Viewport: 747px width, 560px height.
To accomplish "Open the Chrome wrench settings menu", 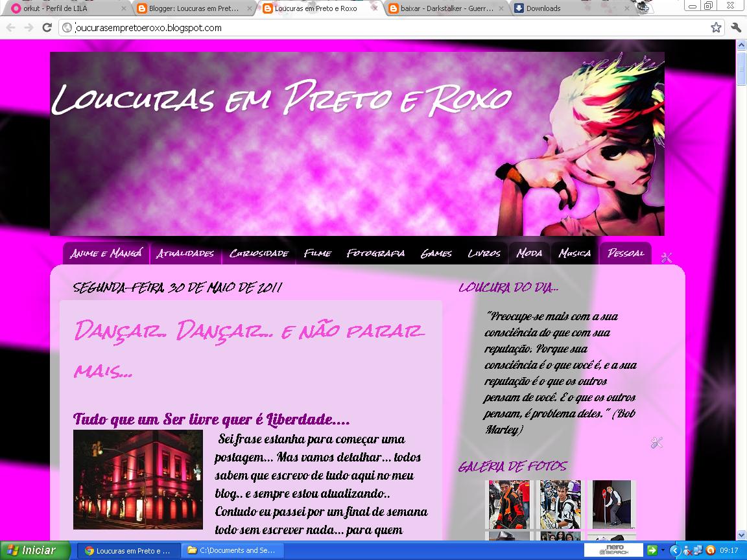I will [x=736, y=28].
